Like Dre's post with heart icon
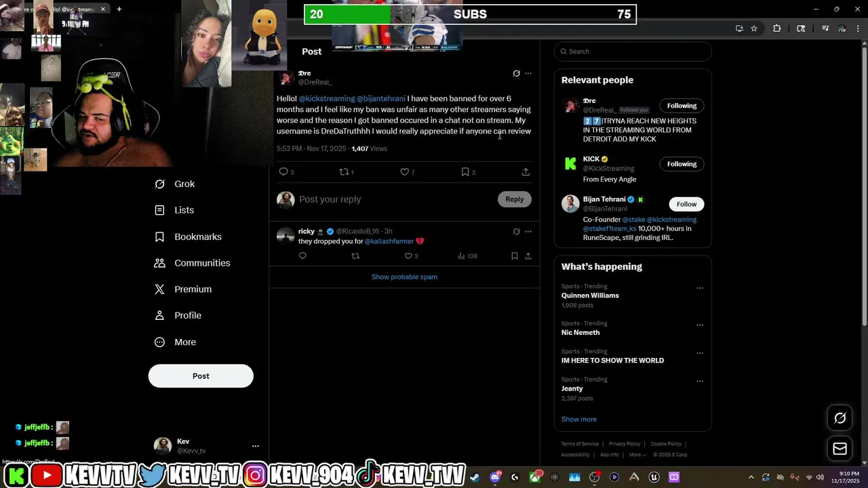 tap(404, 172)
